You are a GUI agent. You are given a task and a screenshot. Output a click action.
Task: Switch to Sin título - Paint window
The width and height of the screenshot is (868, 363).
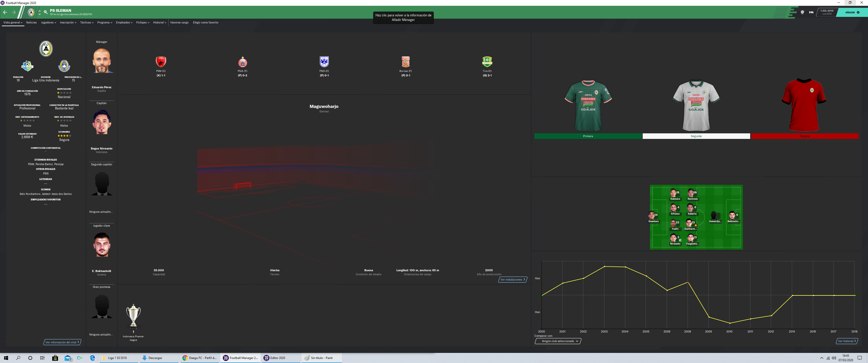(321, 358)
